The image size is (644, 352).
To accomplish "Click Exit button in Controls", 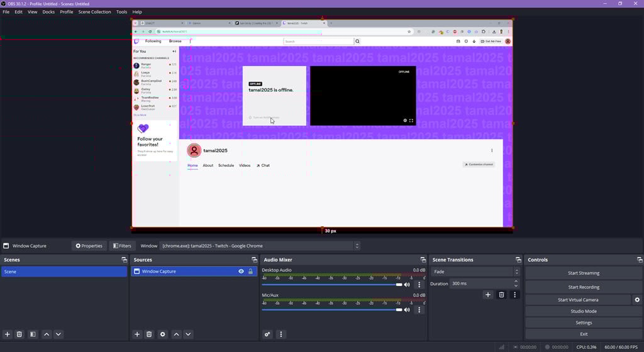I will [584, 334].
